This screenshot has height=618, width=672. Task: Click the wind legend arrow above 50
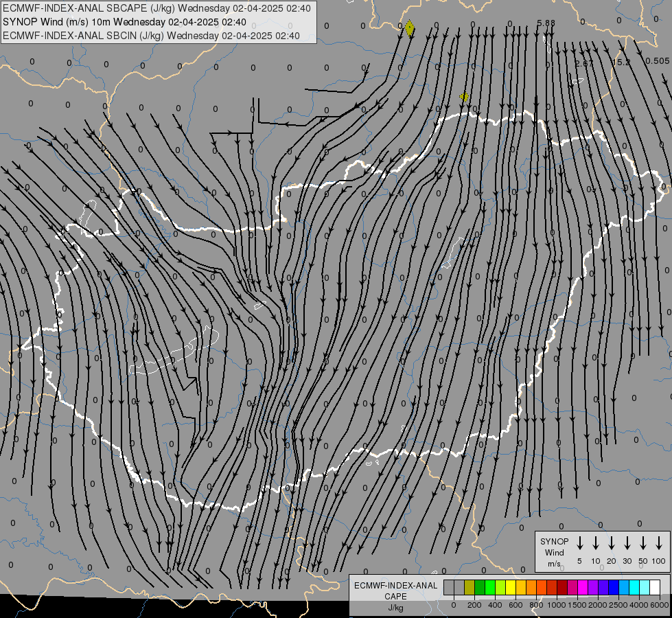643,542
